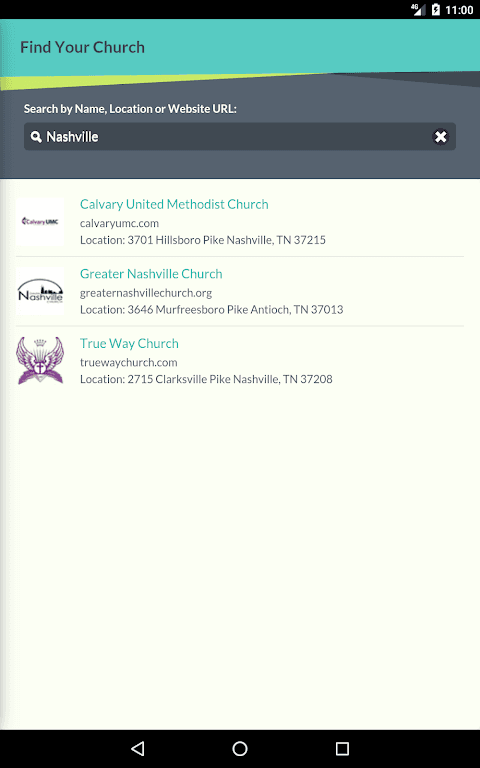The height and width of the screenshot is (768, 480).
Task: Open Calvary United Methodist Church
Action: point(174,204)
